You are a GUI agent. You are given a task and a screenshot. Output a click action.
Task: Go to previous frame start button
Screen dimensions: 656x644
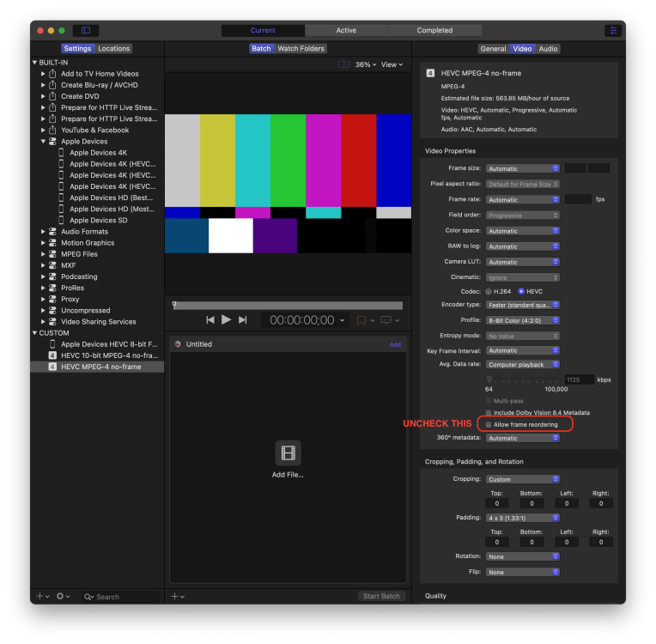coord(210,320)
